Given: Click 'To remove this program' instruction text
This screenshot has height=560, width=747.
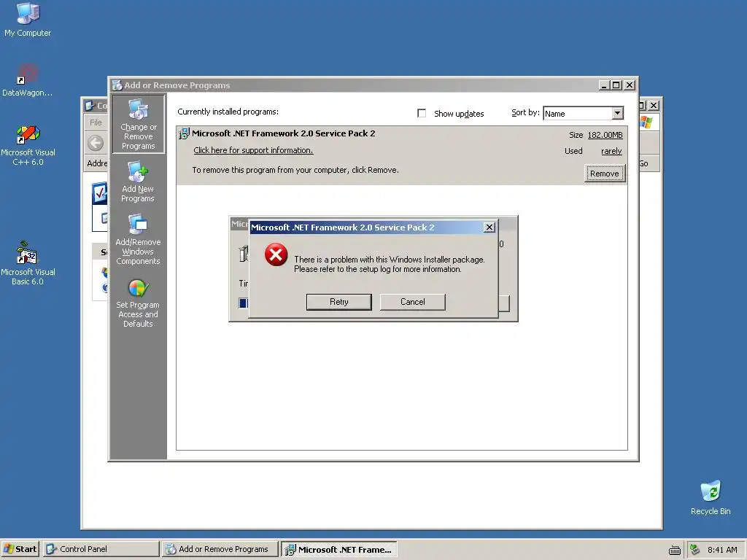Looking at the screenshot, I should (x=295, y=170).
